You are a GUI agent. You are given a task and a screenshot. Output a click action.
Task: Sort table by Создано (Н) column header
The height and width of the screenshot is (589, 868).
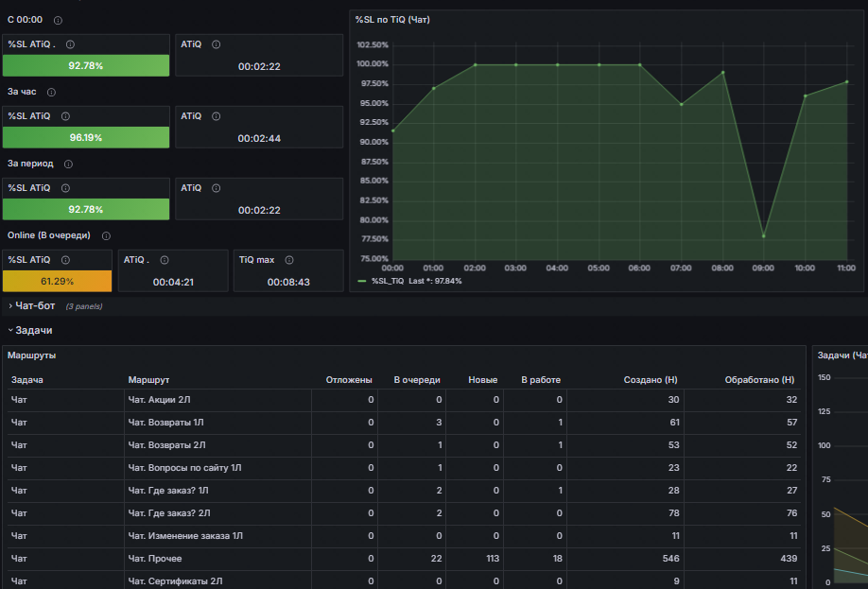651,380
